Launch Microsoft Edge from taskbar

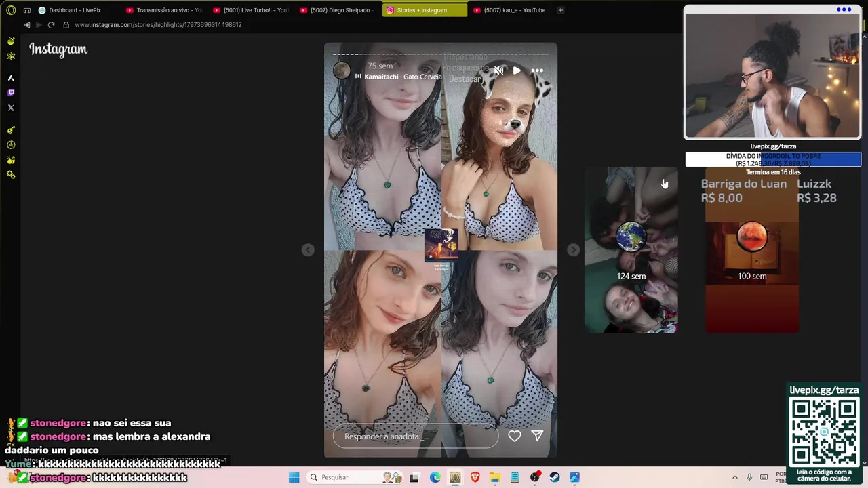click(435, 477)
